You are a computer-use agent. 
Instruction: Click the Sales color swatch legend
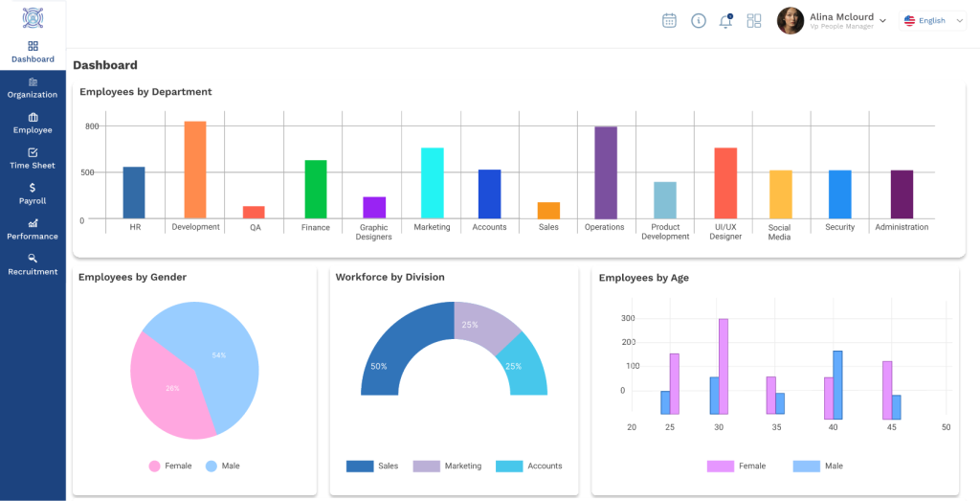360,466
